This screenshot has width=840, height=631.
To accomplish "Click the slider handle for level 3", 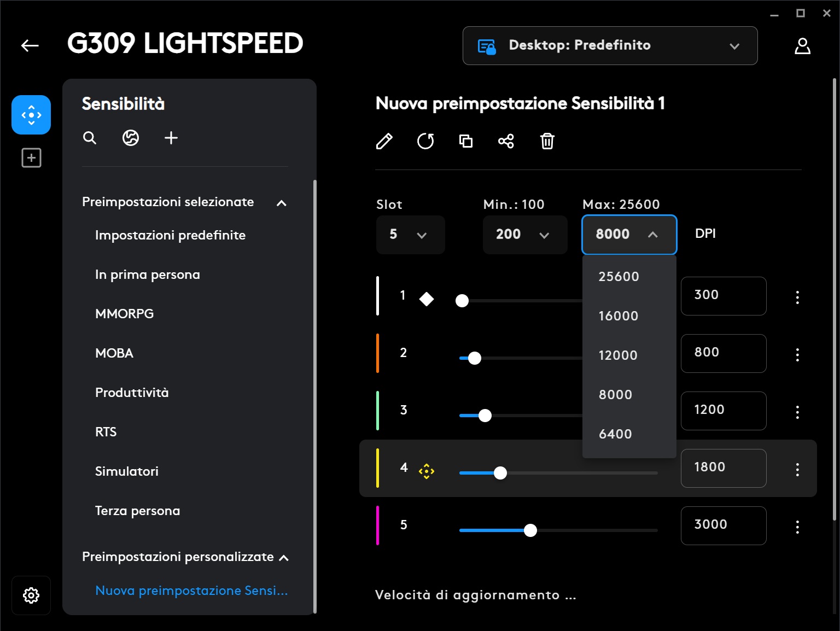I will tap(485, 416).
